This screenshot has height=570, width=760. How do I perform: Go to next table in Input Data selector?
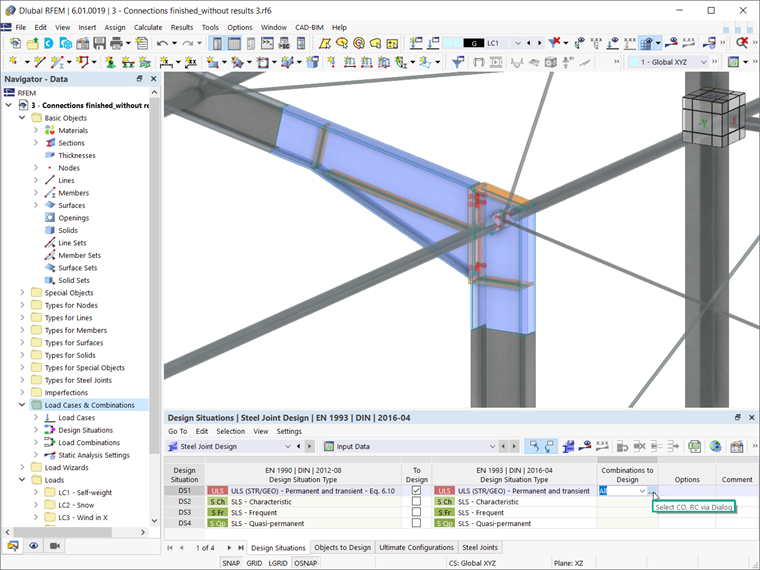pyautogui.click(x=514, y=446)
